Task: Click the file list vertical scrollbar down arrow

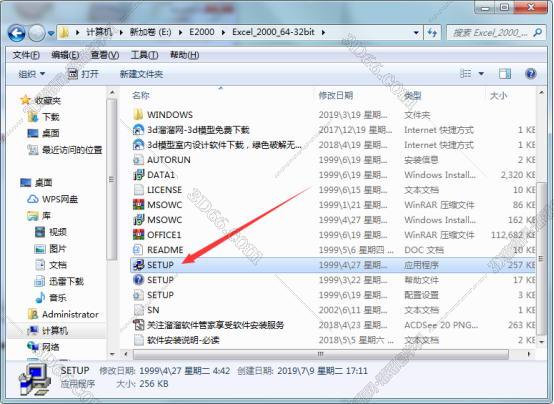Action: (541, 342)
